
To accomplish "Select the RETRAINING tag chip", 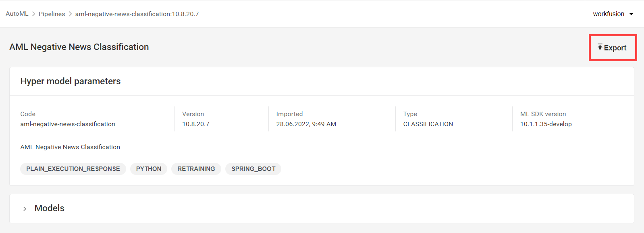I will tap(196, 169).
